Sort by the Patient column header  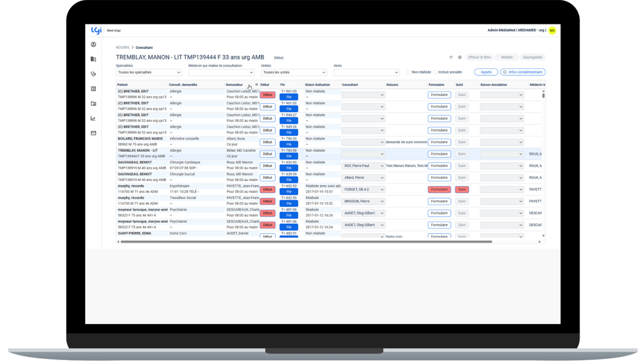[x=122, y=84]
